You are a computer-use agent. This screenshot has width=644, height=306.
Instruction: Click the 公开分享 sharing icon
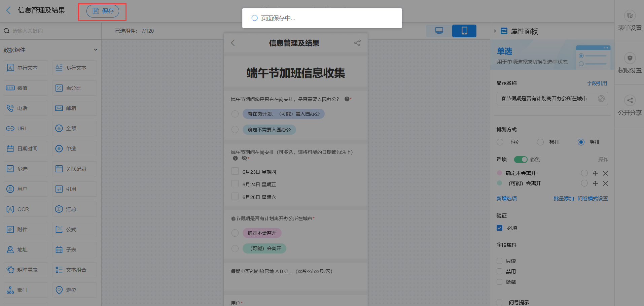(630, 105)
